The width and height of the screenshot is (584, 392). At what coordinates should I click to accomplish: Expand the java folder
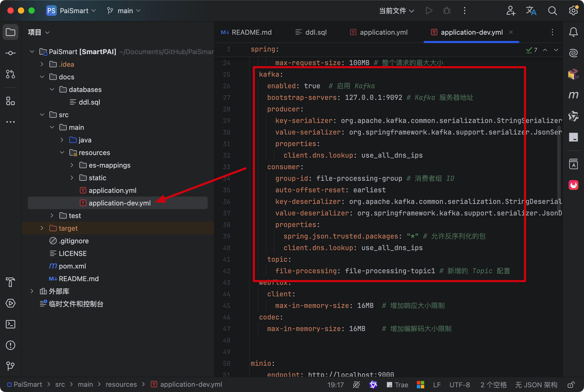pos(62,140)
